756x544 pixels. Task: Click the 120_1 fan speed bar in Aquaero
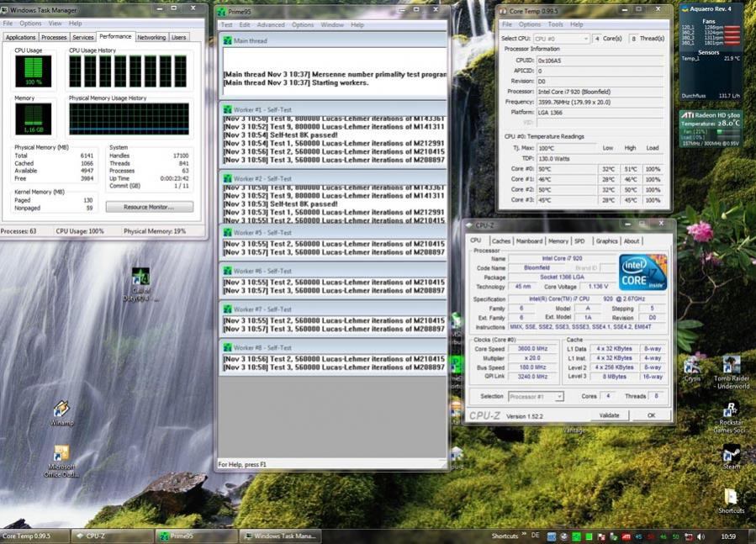tap(732, 28)
